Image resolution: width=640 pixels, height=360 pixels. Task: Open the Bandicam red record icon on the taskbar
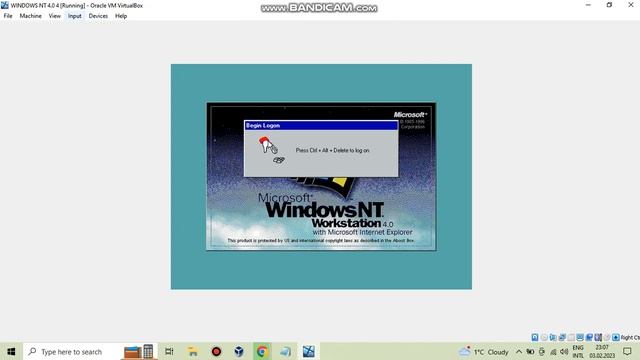click(x=216, y=351)
